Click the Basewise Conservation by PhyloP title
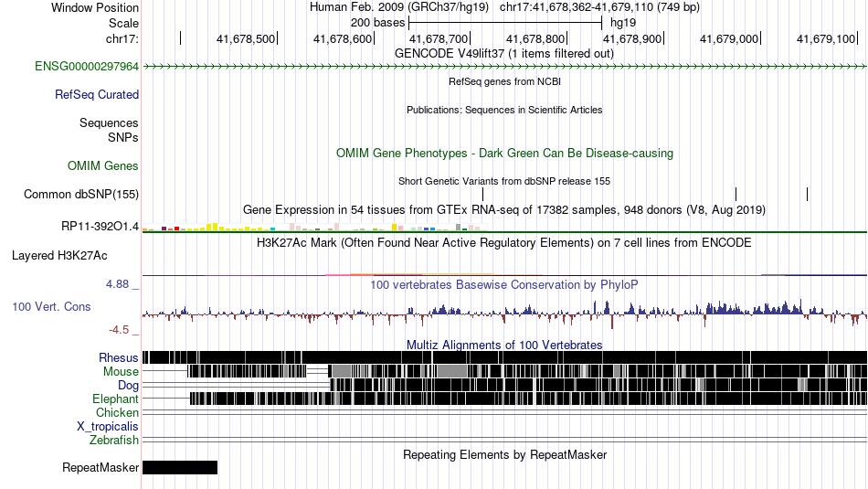Image resolution: width=868 pixels, height=489 pixels. (504, 284)
